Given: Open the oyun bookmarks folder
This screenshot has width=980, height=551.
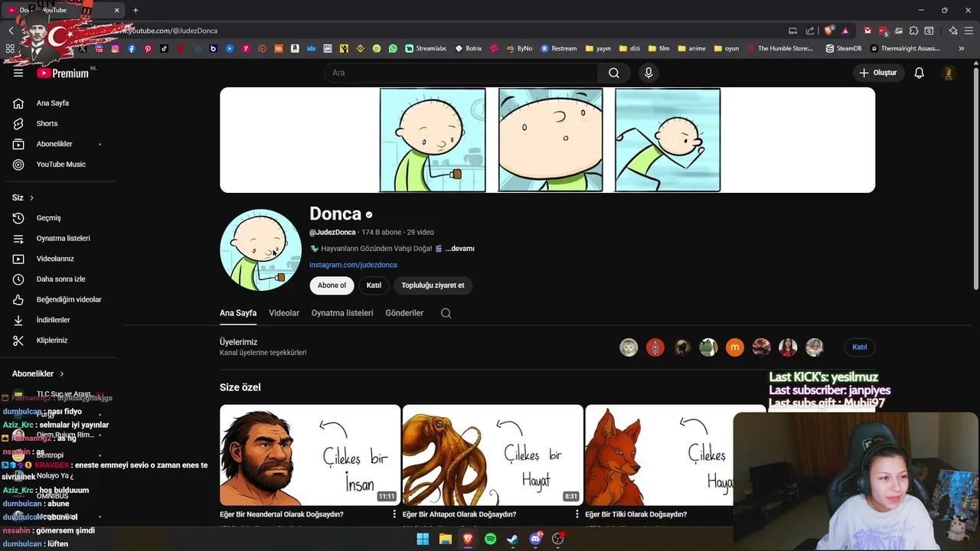Looking at the screenshot, I should [x=726, y=48].
